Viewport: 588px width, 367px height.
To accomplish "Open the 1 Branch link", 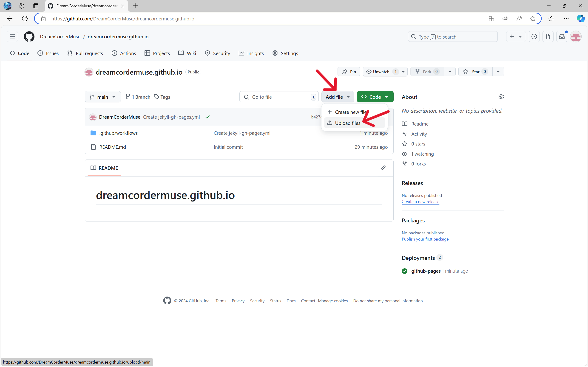I will click(138, 97).
